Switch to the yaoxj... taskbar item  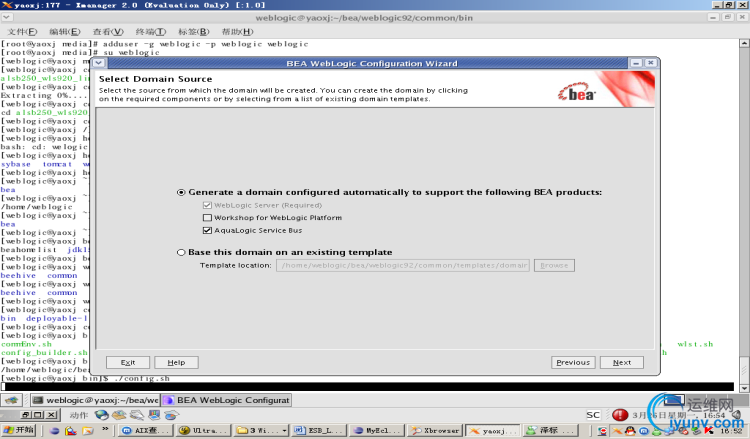click(493, 431)
